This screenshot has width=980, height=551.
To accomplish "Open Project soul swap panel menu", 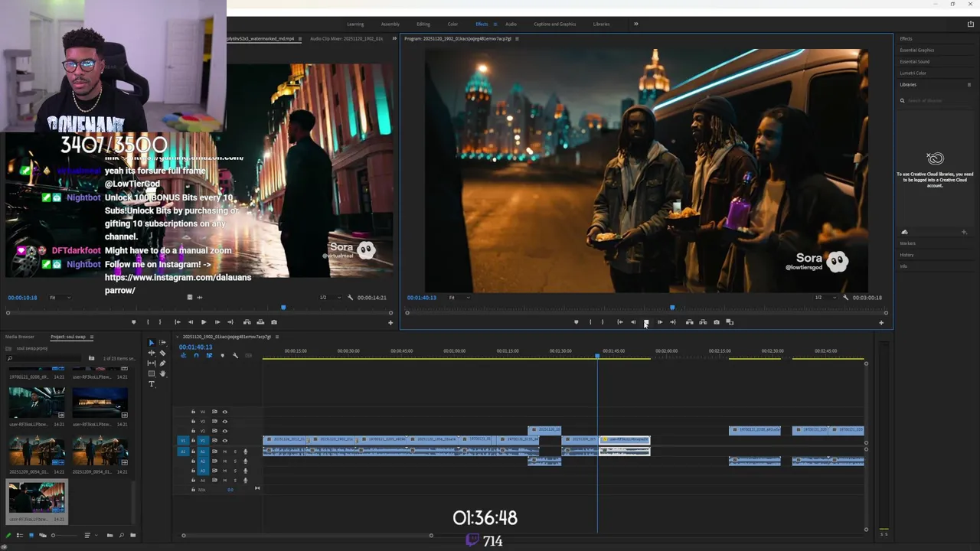I will point(92,337).
